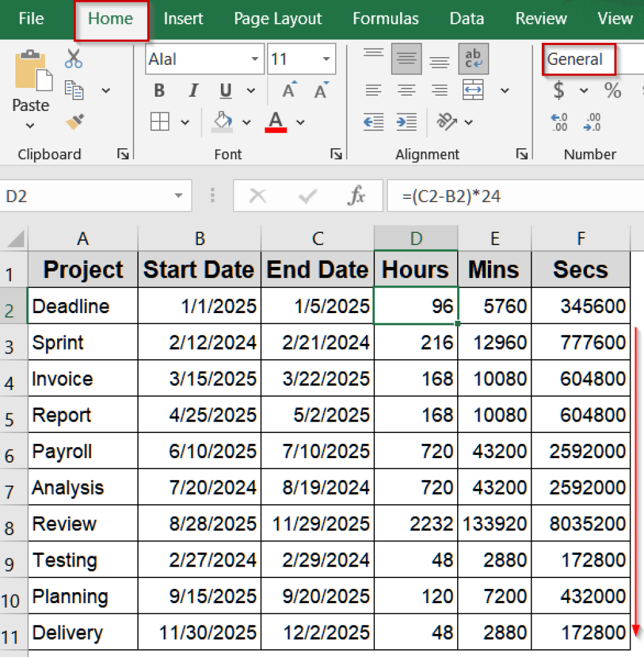Screen dimensions: 644x657
Task: Open the General number format dropdown
Action: [579, 59]
